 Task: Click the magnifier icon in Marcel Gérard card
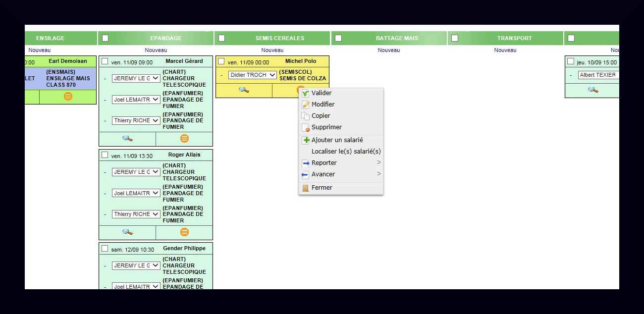click(x=127, y=139)
